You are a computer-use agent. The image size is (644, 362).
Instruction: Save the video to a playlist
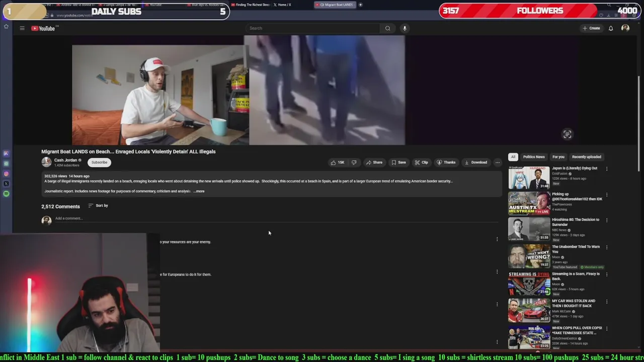[x=399, y=162]
